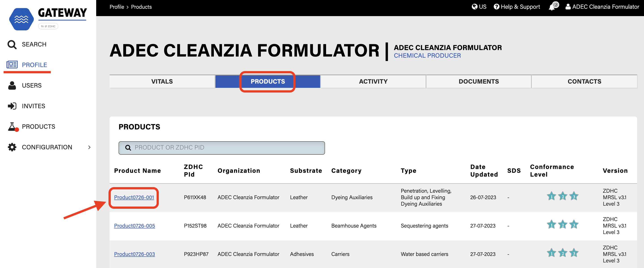Click the Chemical Producer label
Viewport: 644px width, 268px height.
[427, 55]
